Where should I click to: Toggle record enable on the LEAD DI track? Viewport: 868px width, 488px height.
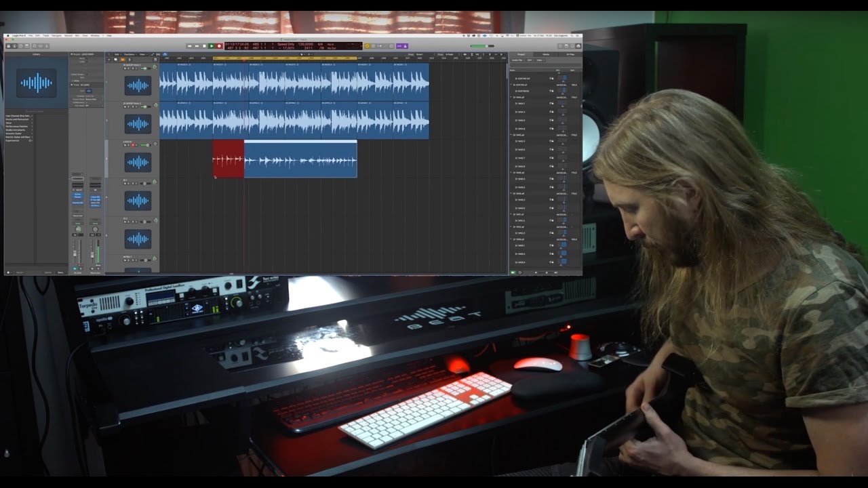point(133,145)
